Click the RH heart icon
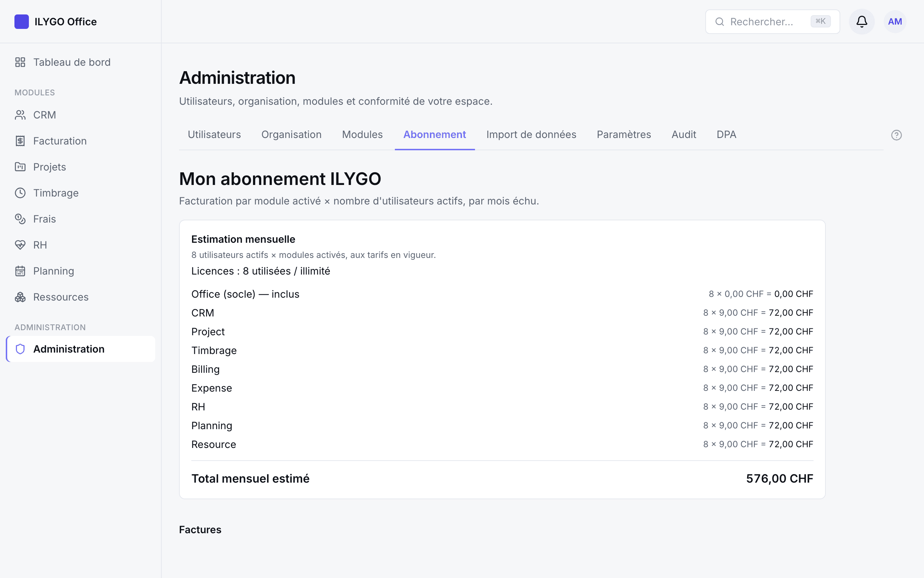 coord(20,245)
